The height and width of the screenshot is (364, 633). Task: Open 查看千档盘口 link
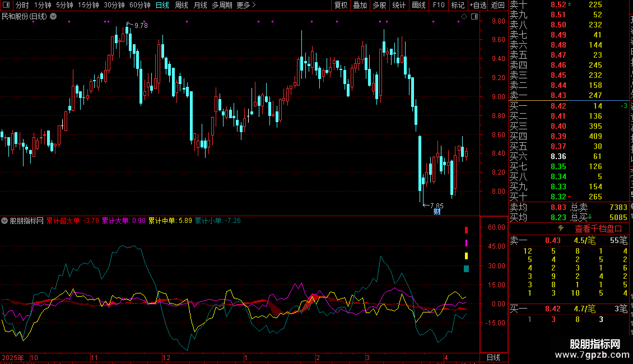[x=598, y=228]
